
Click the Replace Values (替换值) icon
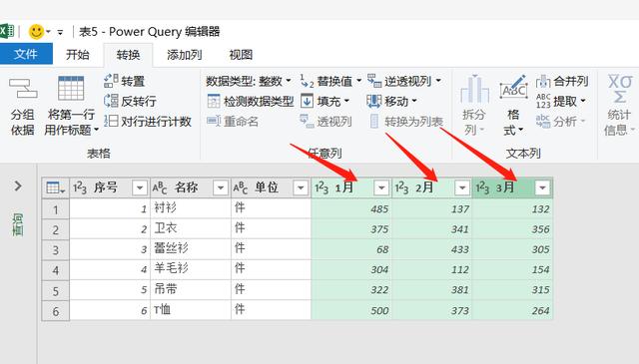point(307,81)
